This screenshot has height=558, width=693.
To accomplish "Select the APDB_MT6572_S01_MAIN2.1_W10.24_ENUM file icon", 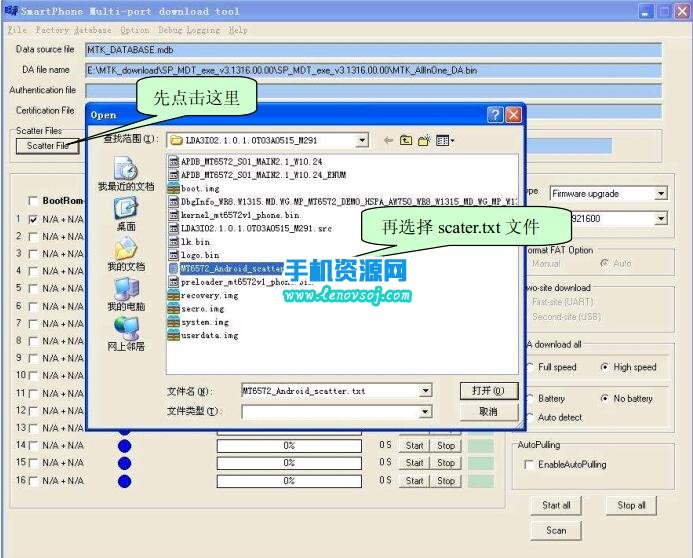I will pos(173,175).
